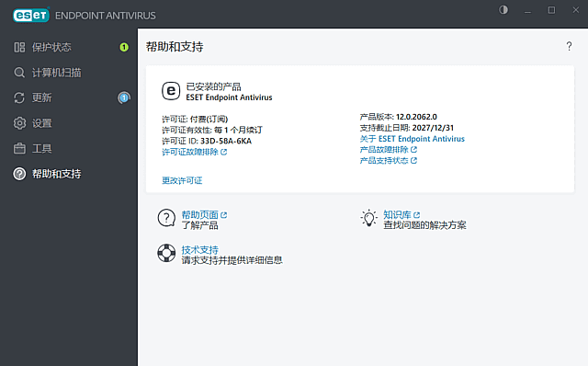This screenshot has height=366, width=588.
Task: Click the question mark help icon at top right
Action: tap(569, 46)
